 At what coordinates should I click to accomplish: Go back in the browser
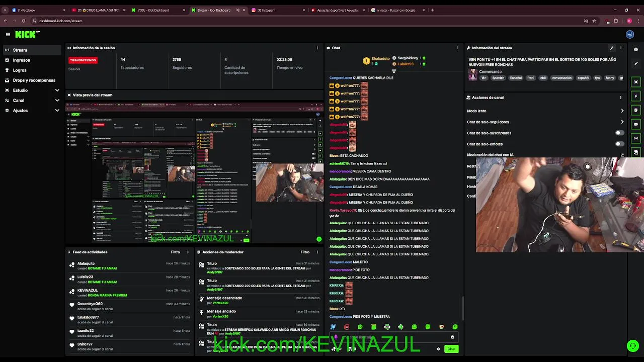tap(6, 21)
